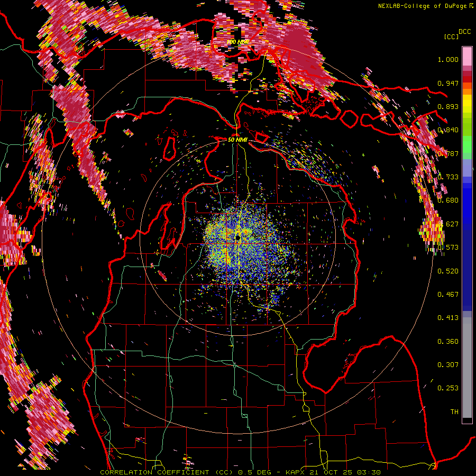Click the black radar site marker at center
Viewport: 476px width, 476px height.
[237, 237]
